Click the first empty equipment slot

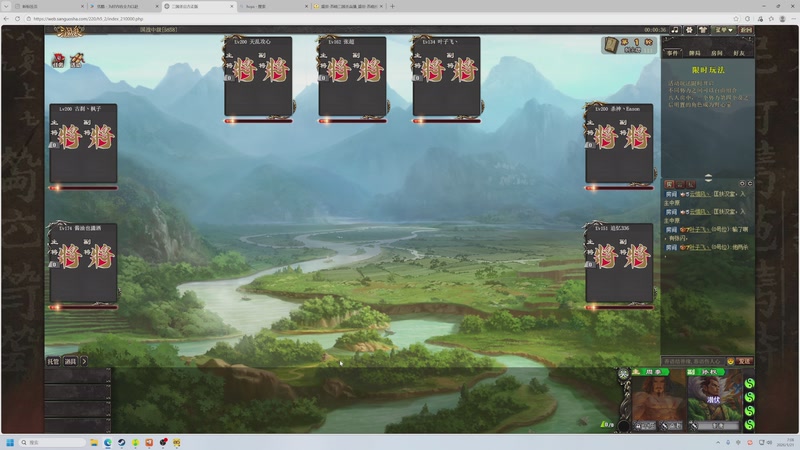point(78,376)
